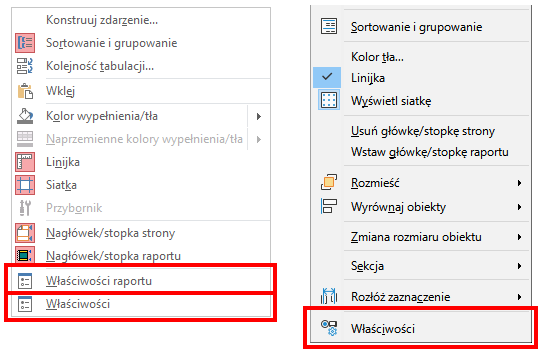Expand the Sekcja submenu arrow
The width and height of the screenshot is (551, 363).
pos(519,266)
